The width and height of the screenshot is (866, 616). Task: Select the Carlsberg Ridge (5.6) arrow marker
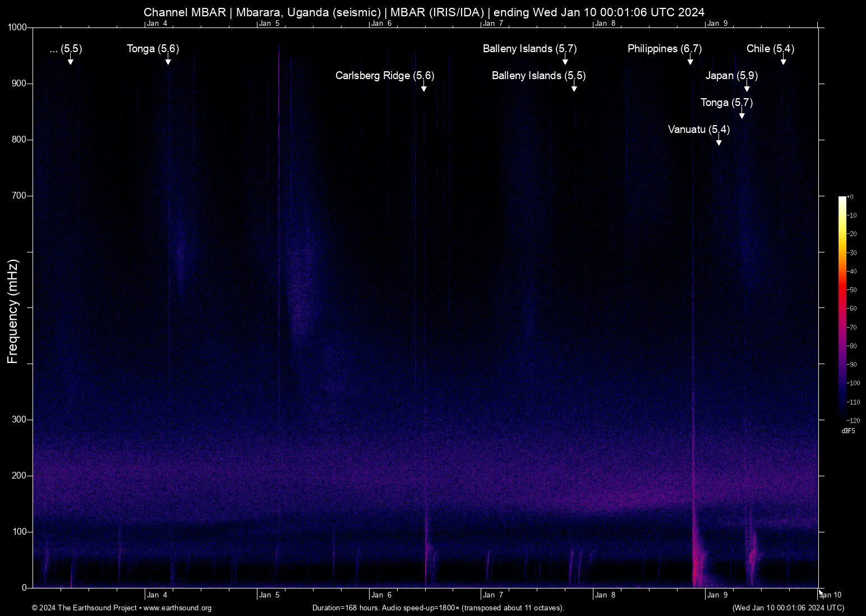[x=424, y=88]
